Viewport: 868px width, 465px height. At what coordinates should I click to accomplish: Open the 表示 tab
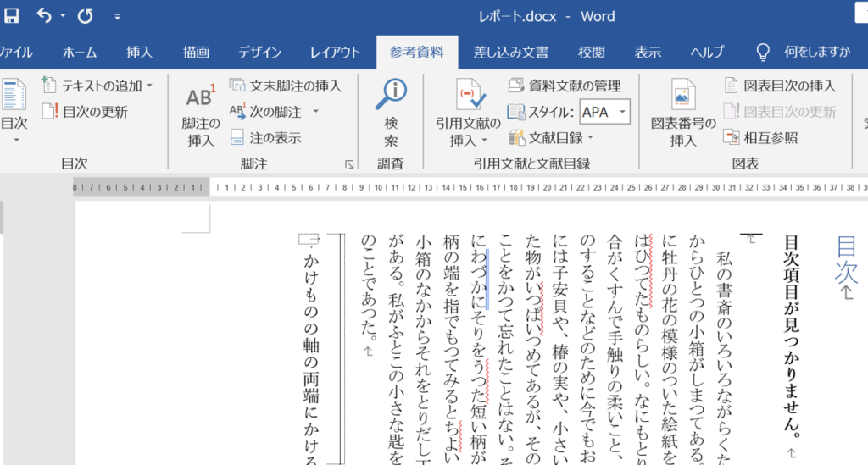pyautogui.click(x=648, y=53)
